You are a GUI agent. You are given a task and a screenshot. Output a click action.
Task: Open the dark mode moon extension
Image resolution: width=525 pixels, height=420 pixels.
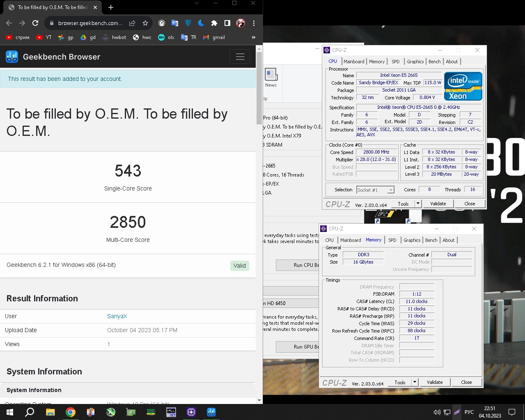point(201,23)
